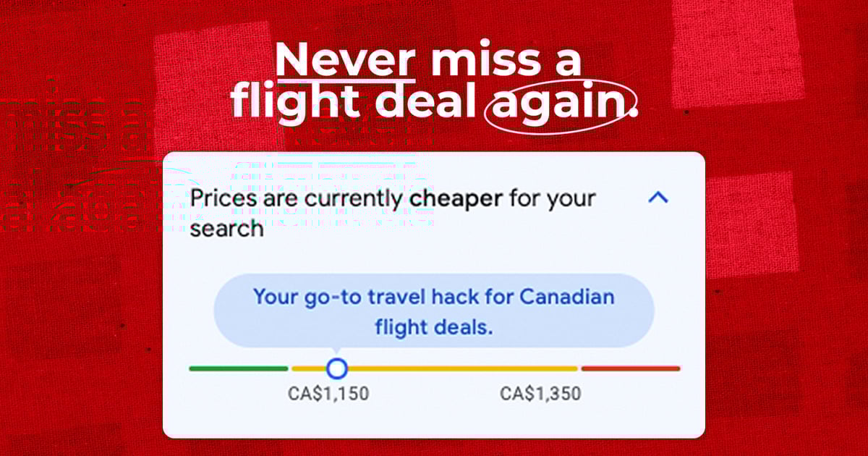Click the CA$1,150 price label
Image resolution: width=868 pixels, height=456 pixels.
pos(328,394)
